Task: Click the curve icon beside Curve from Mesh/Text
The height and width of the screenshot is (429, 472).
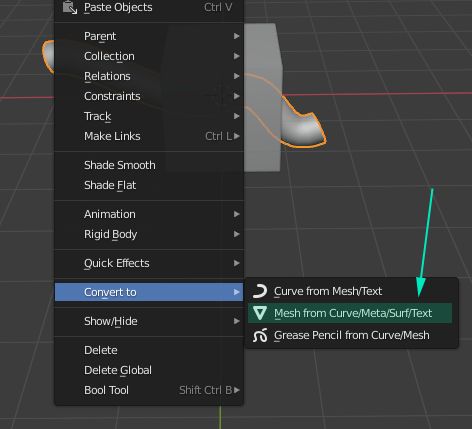Action: [260, 291]
